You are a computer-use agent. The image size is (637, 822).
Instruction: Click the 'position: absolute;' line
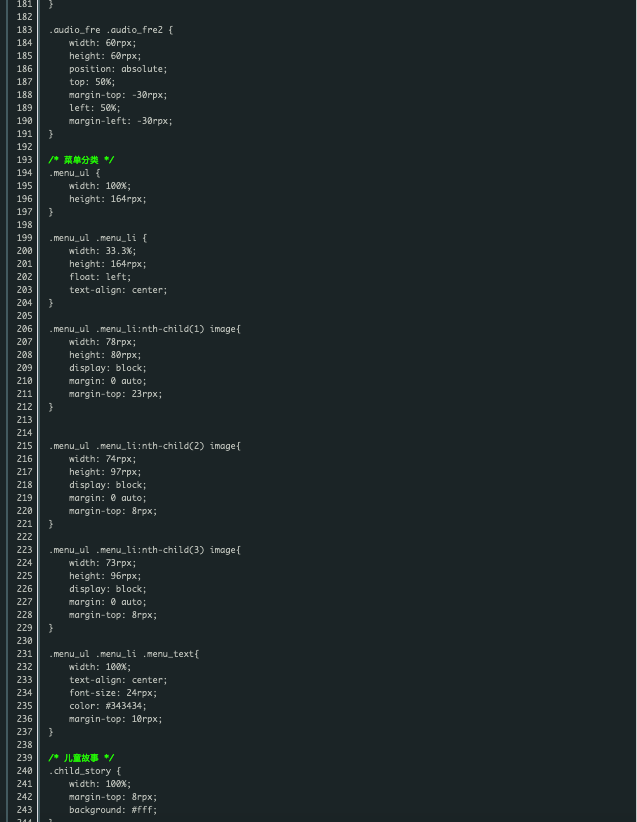coord(118,69)
